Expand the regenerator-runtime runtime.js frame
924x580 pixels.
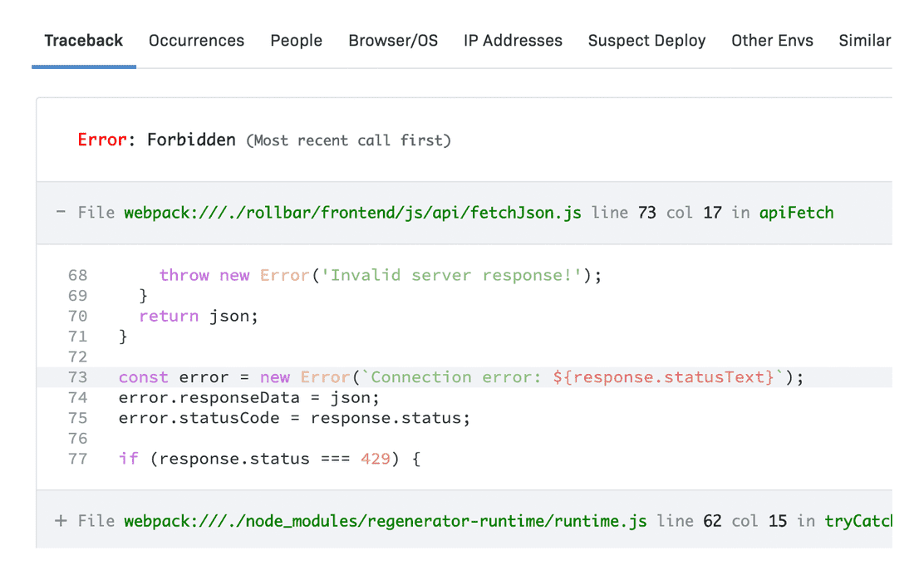(60, 521)
